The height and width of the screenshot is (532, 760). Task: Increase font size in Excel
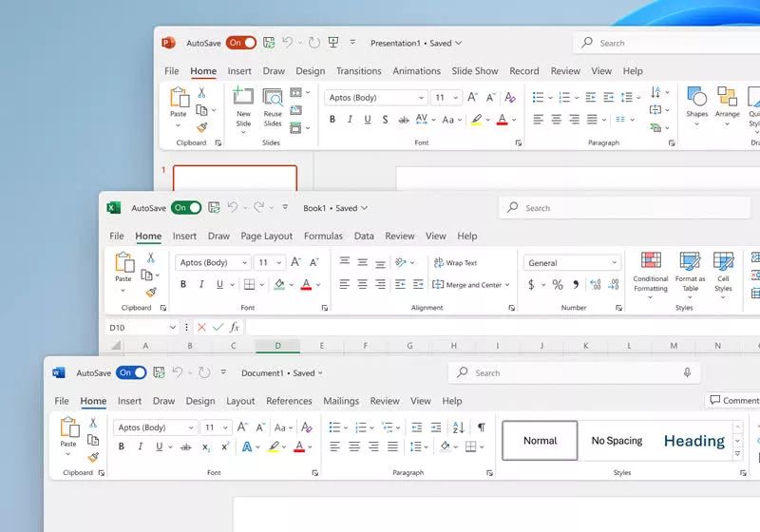295,262
